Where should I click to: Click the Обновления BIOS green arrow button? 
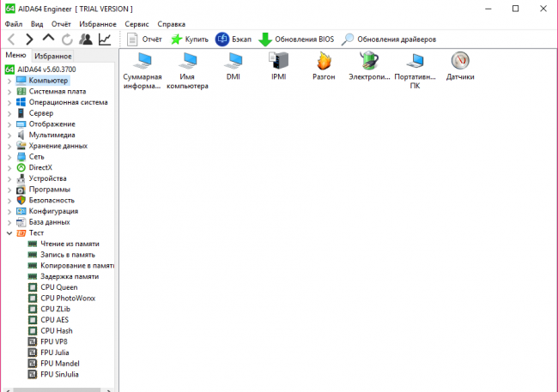pyautogui.click(x=295, y=39)
